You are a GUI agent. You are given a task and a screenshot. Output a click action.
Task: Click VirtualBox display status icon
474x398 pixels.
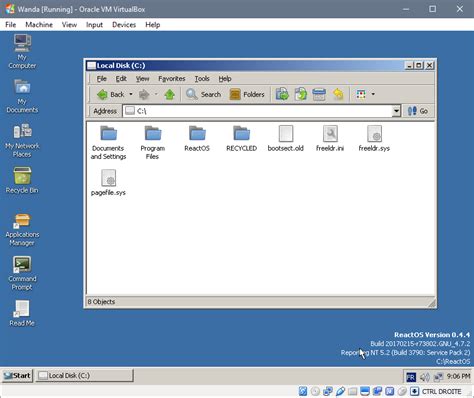coord(365,391)
